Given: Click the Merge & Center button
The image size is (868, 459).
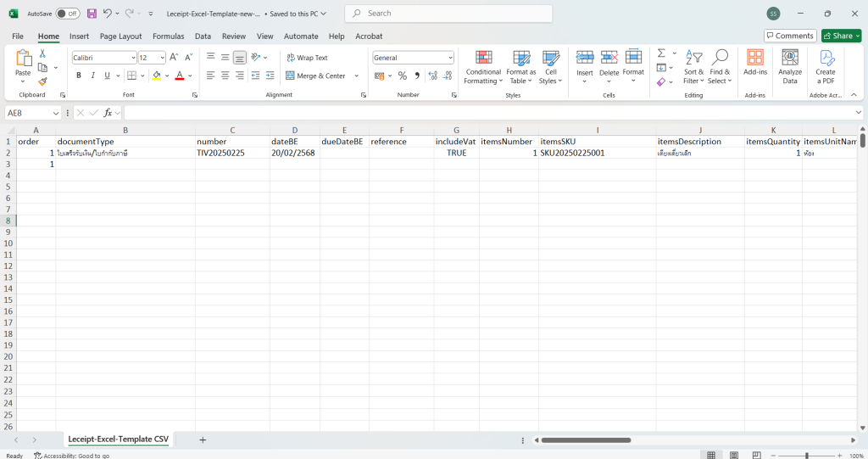Looking at the screenshot, I should click(x=315, y=76).
